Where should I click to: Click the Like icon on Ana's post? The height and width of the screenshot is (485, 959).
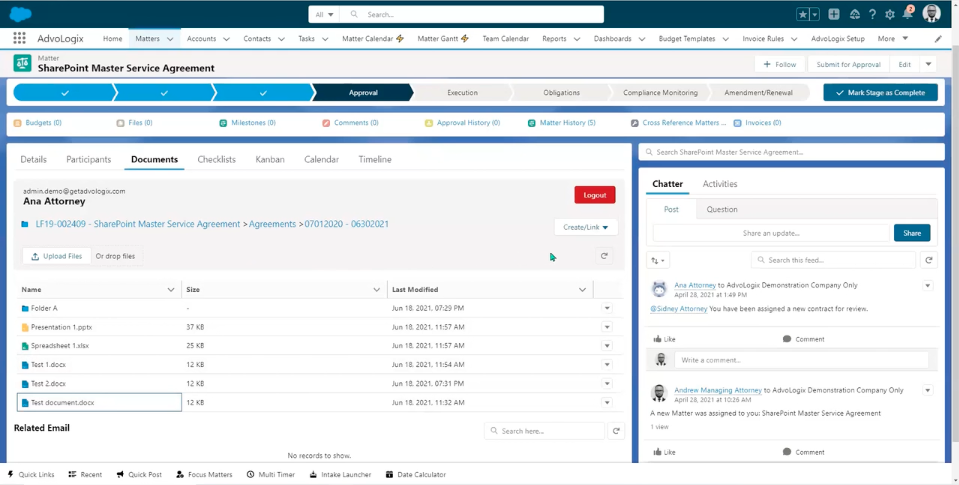658,339
